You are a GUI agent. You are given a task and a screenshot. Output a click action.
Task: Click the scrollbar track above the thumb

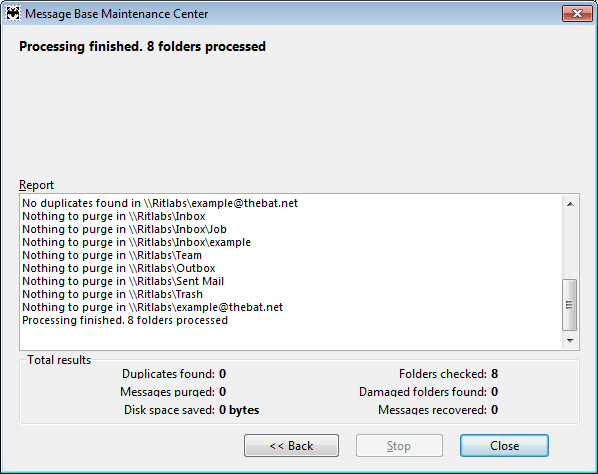570,245
